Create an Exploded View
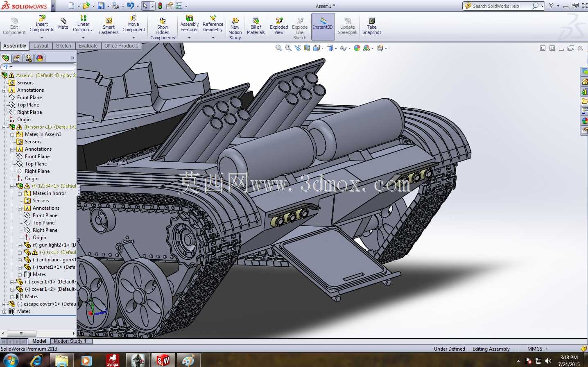 279,27
